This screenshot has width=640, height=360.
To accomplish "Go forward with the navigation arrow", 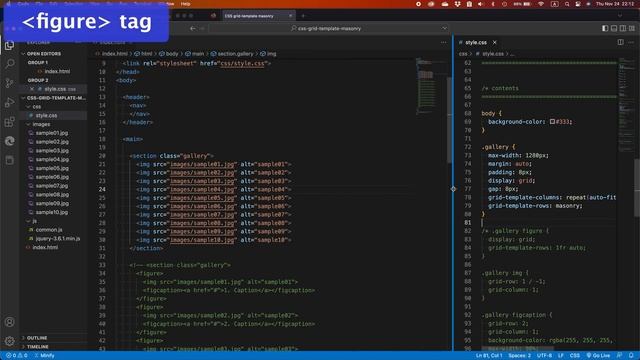I will tap(202, 29).
